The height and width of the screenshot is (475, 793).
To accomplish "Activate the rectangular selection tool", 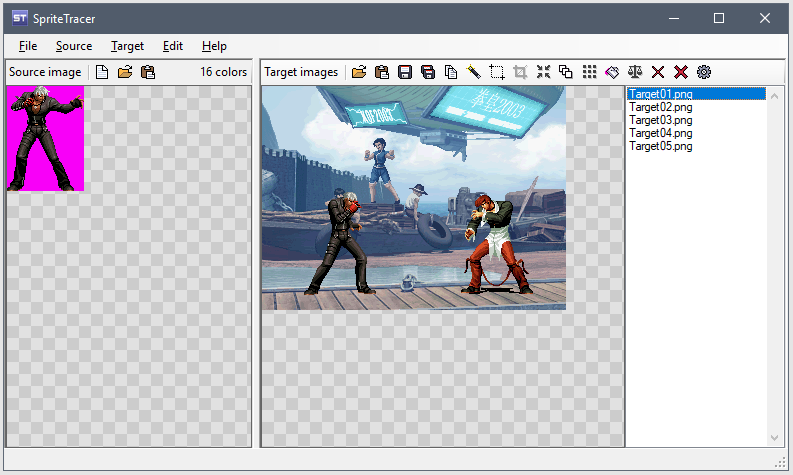I will point(497,72).
